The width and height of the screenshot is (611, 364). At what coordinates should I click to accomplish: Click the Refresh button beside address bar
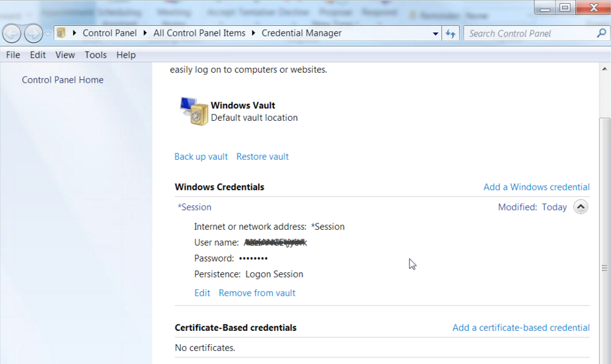pyautogui.click(x=450, y=34)
